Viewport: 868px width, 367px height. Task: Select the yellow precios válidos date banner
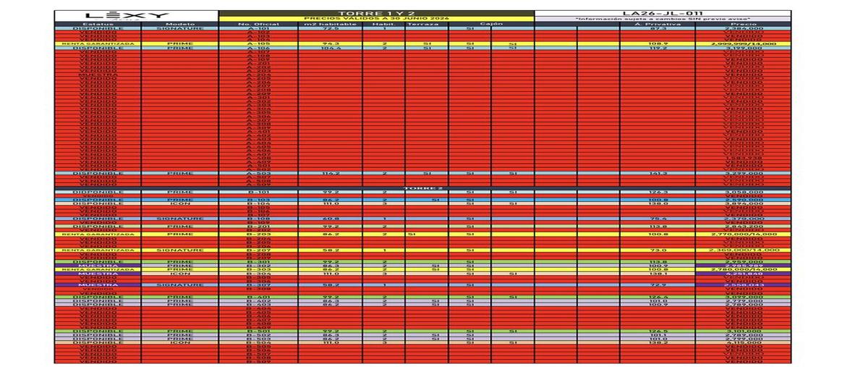pos(377,19)
